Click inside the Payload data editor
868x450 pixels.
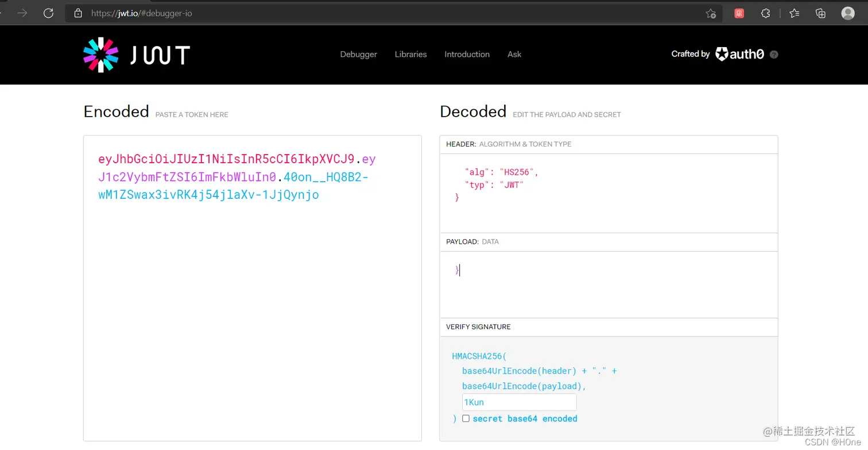[x=609, y=284]
